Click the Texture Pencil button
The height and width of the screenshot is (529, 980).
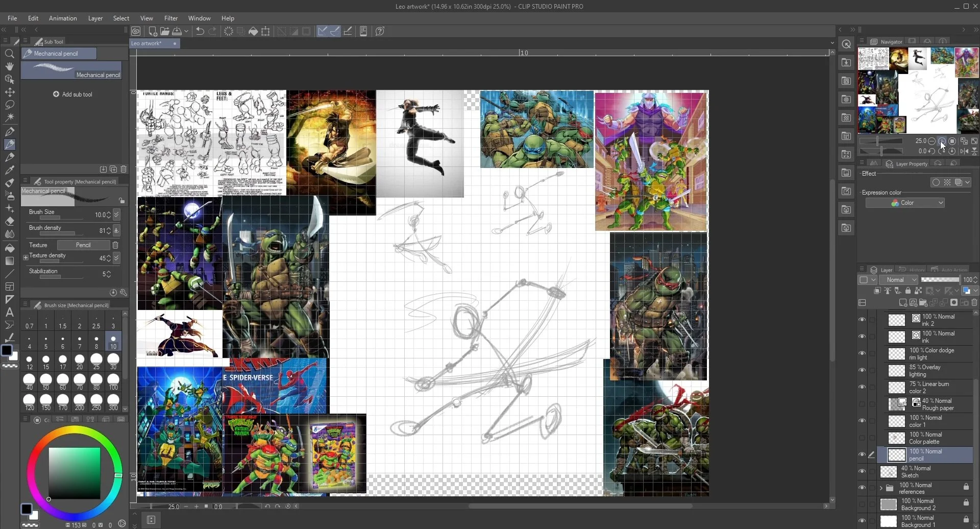pyautogui.click(x=83, y=245)
